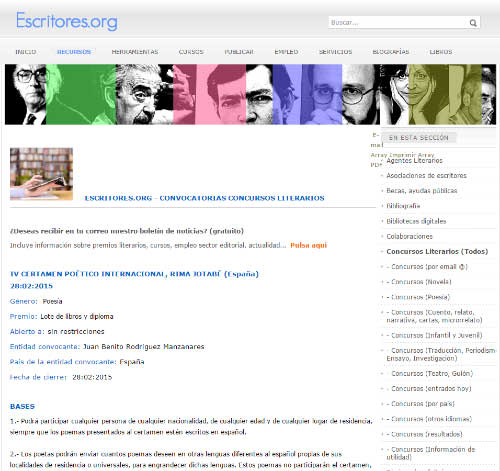
Task: Open Agentes Literarios sidebar link
Action: pos(414,161)
